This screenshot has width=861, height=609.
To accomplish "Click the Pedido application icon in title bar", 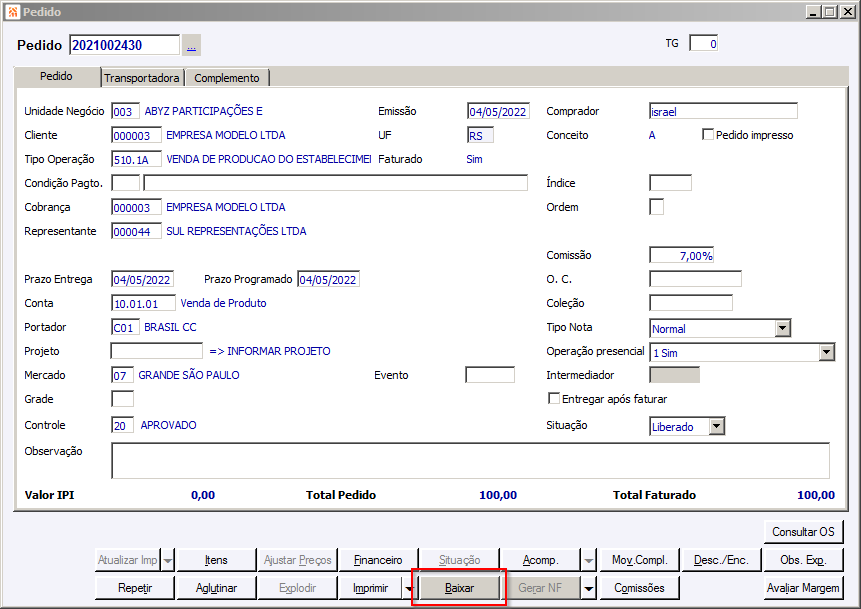I will (x=13, y=12).
